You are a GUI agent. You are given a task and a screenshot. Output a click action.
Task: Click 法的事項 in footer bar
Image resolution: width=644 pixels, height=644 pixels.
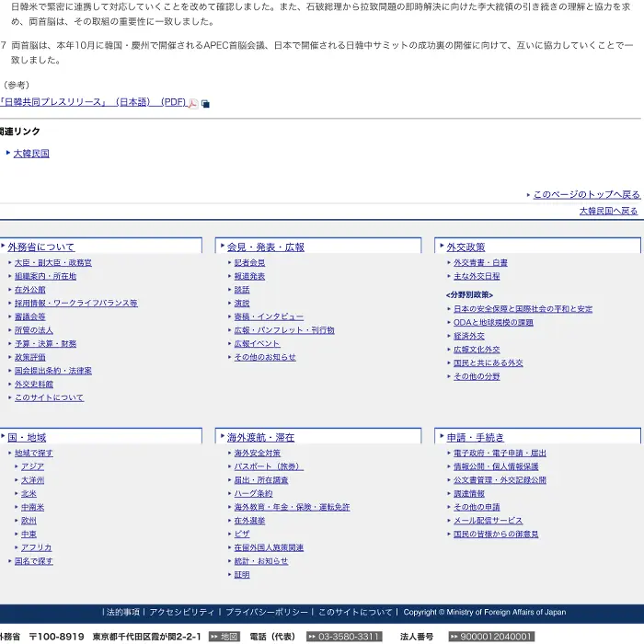[123, 613]
